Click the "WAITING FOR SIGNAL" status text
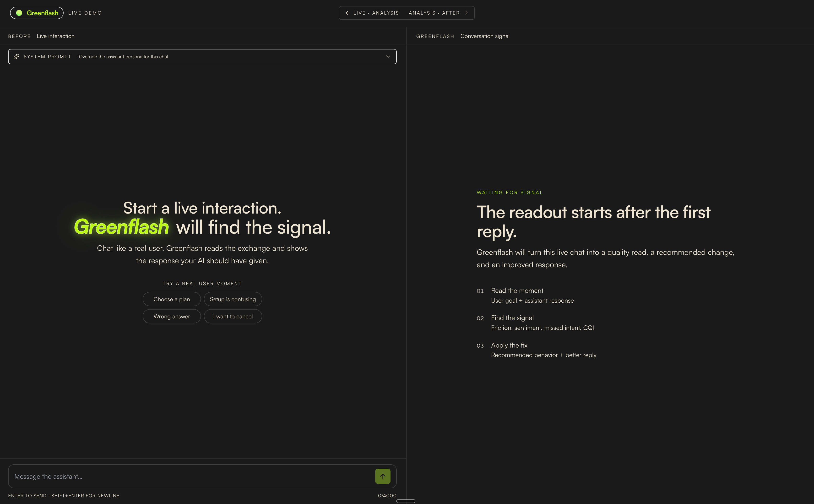Screen dimensions: 814x504 tap(510, 193)
